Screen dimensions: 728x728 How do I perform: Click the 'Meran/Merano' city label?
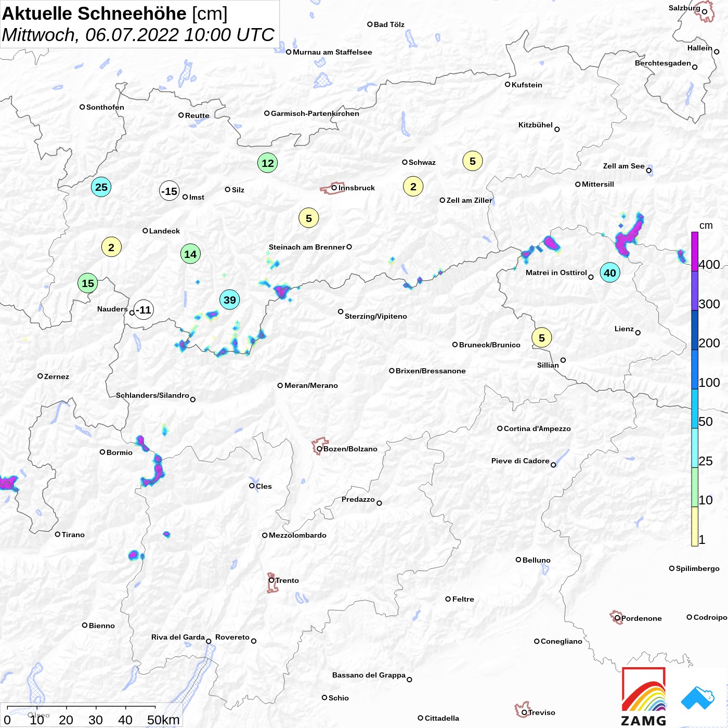311,385
